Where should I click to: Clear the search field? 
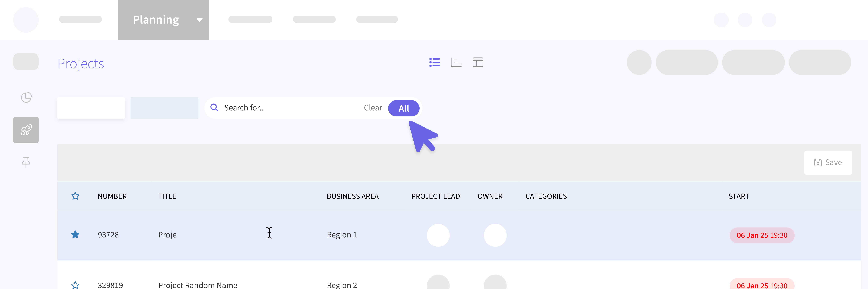tap(373, 108)
